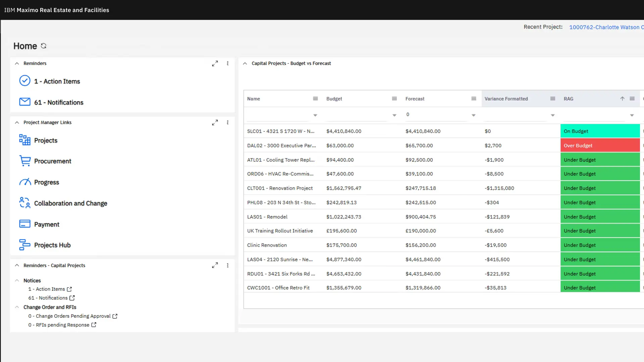Click the Progress gauge icon
This screenshot has width=644, height=362.
(24, 182)
